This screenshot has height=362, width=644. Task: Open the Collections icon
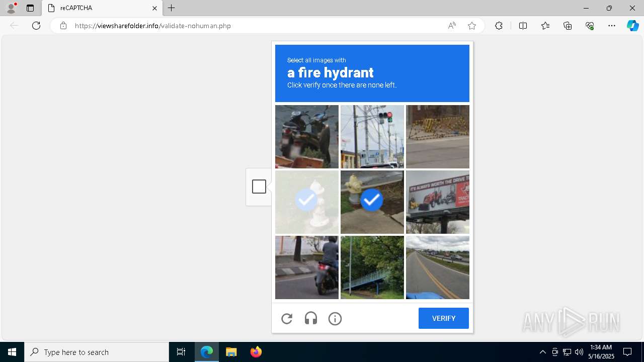[568, 26]
